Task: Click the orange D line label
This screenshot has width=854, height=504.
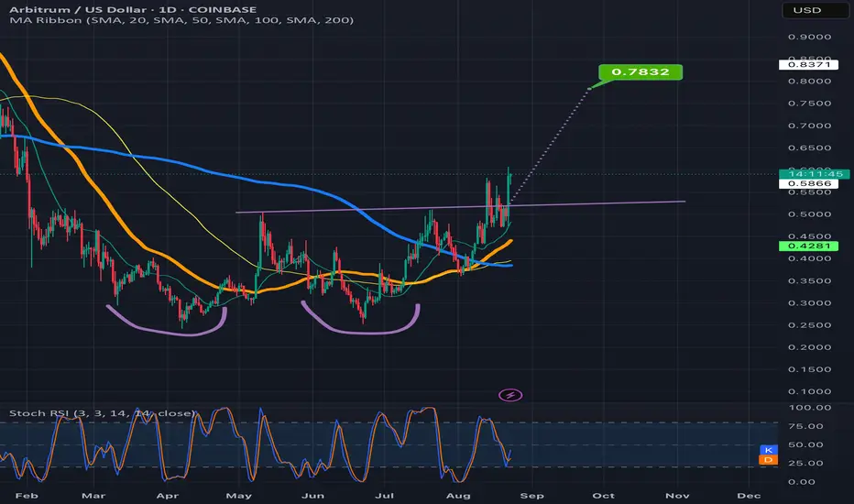Action: (x=769, y=460)
